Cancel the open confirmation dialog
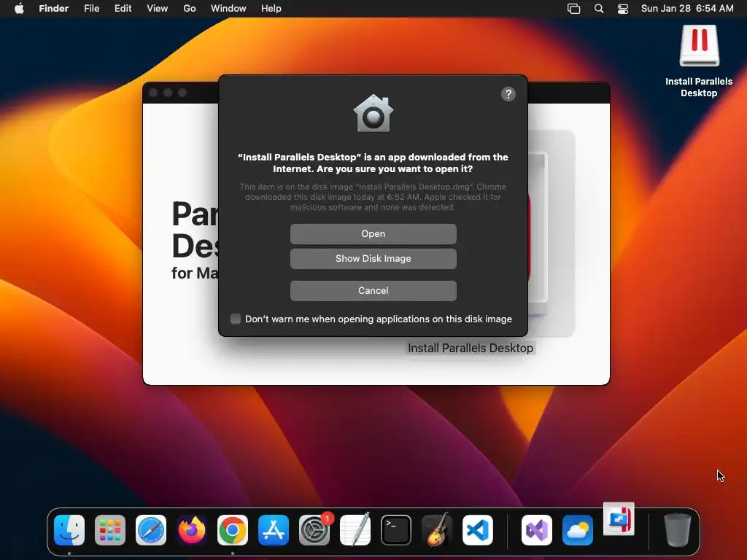Viewport: 747px width, 560px height. pos(373,290)
